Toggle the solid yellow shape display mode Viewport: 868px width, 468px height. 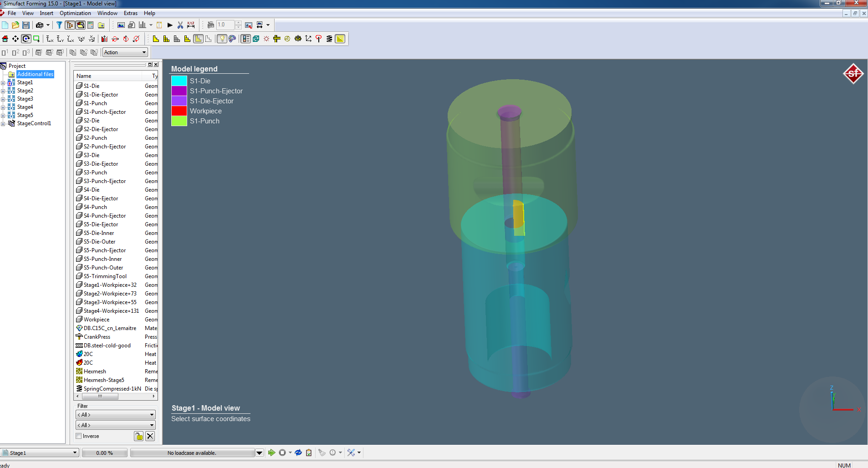[156, 39]
